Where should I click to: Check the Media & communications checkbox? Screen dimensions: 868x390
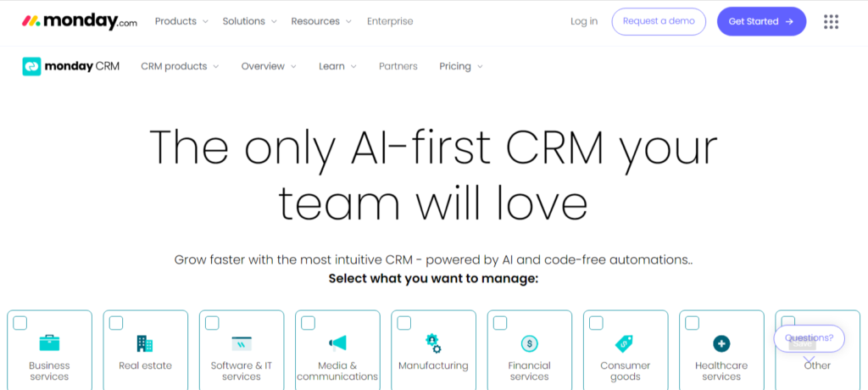[x=308, y=323]
